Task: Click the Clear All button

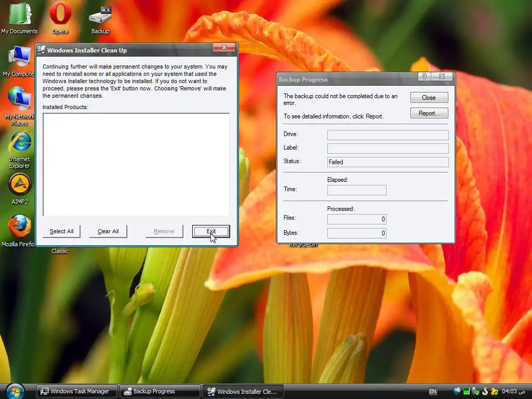Action: 108,231
